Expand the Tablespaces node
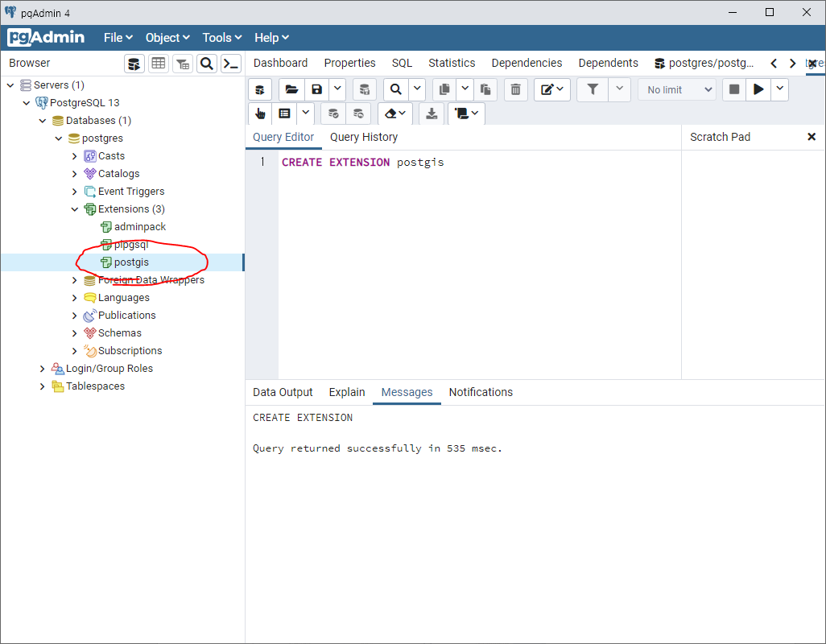Screen dimensions: 826x644 point(42,386)
